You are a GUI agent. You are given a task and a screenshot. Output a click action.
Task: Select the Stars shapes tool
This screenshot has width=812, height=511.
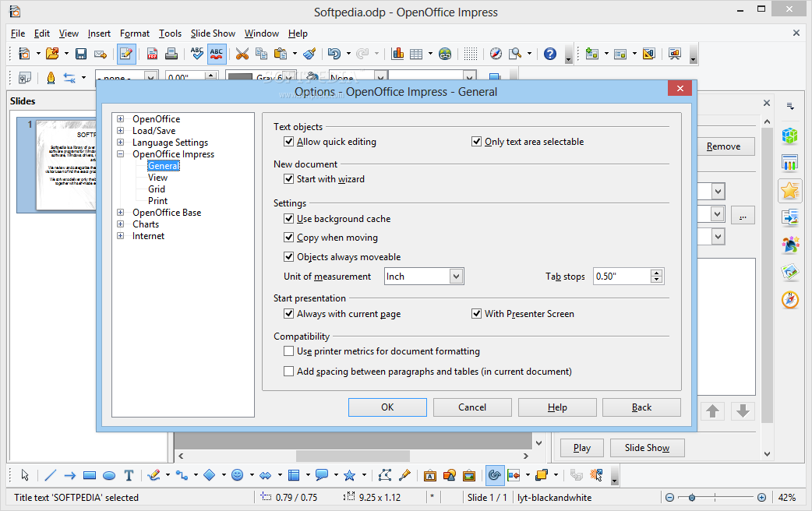pyautogui.click(x=350, y=474)
